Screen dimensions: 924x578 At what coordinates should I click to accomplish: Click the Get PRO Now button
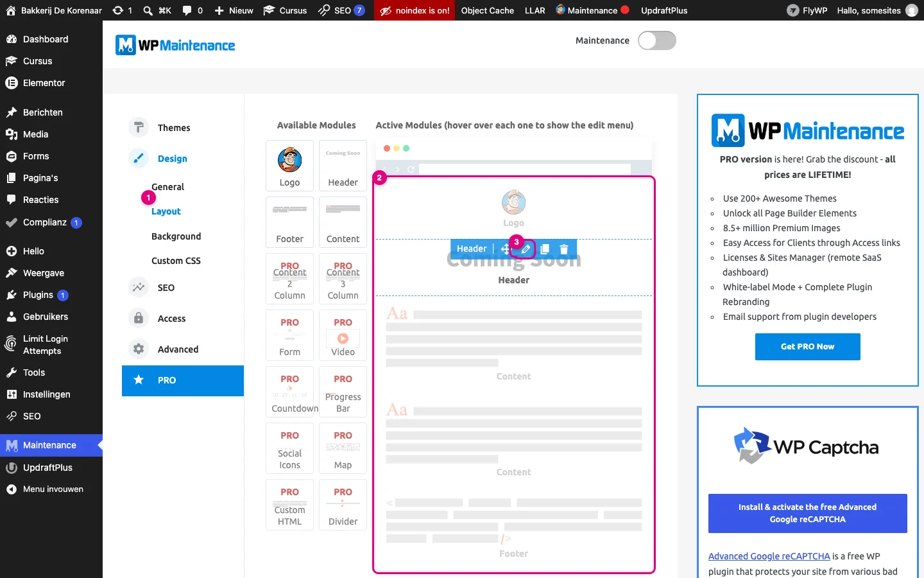pos(807,347)
